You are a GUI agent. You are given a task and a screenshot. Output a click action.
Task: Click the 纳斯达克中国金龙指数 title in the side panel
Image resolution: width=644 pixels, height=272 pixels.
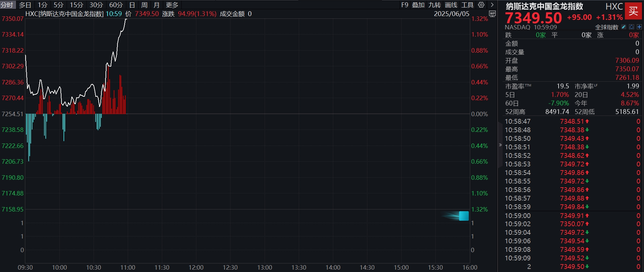tap(544, 6)
